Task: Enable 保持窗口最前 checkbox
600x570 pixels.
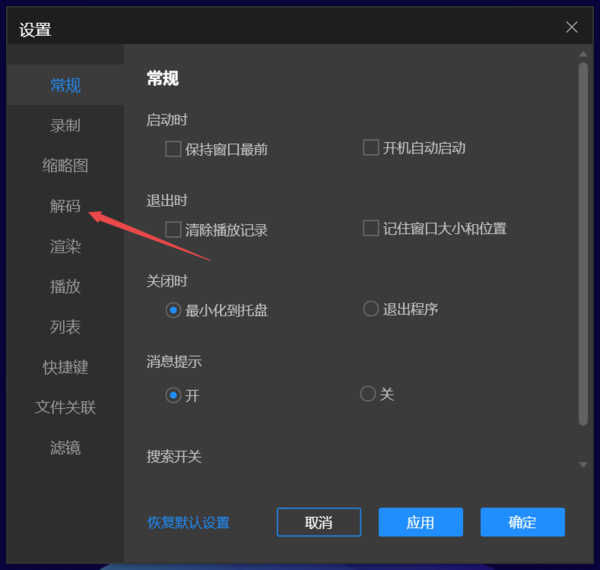Action: coord(173,149)
